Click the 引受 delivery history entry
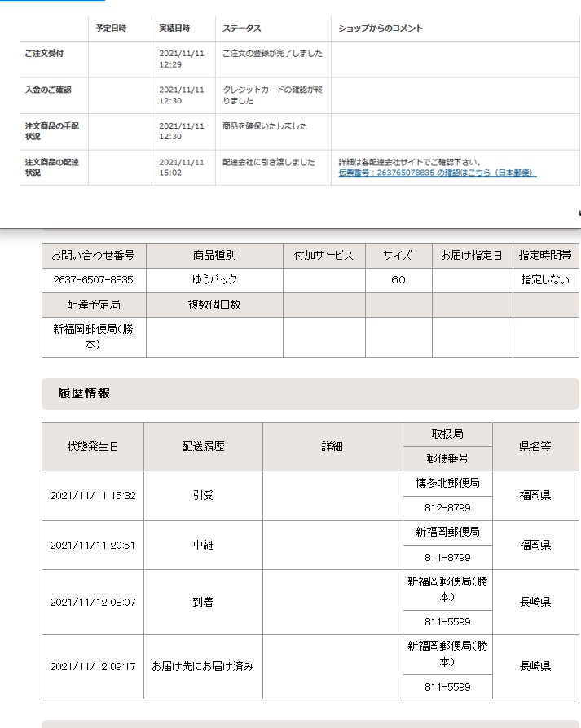The image size is (581, 728). (x=203, y=496)
